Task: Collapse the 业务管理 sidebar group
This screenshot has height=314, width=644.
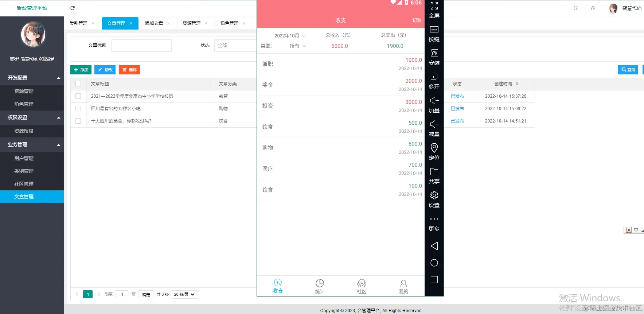Action: tap(32, 144)
